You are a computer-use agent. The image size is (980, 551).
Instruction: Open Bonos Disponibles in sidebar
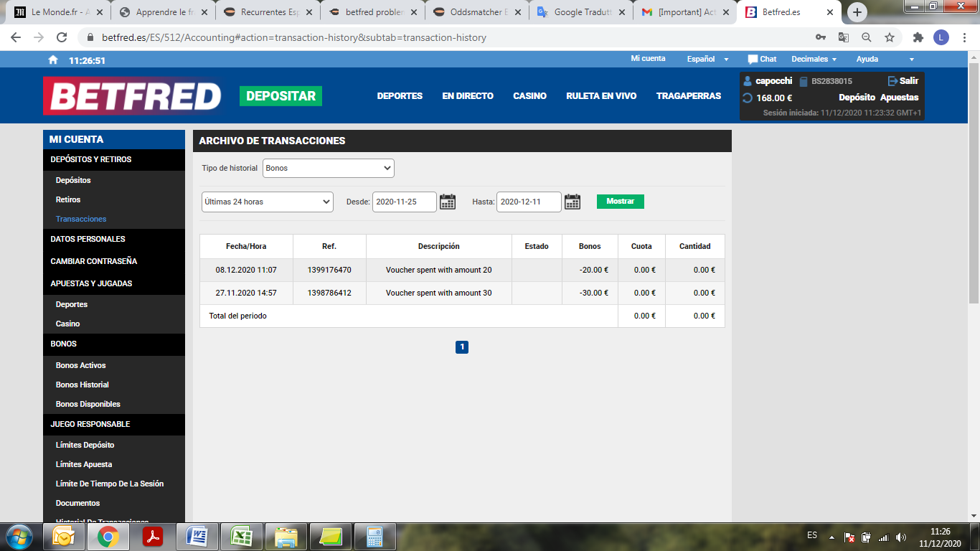[x=88, y=404]
